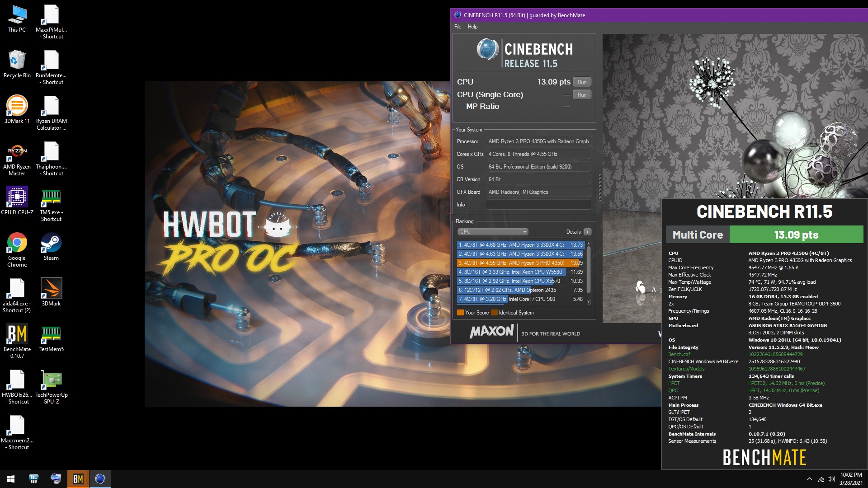868x488 pixels.
Task: Click Cores x GHz value field
Action: click(x=538, y=154)
